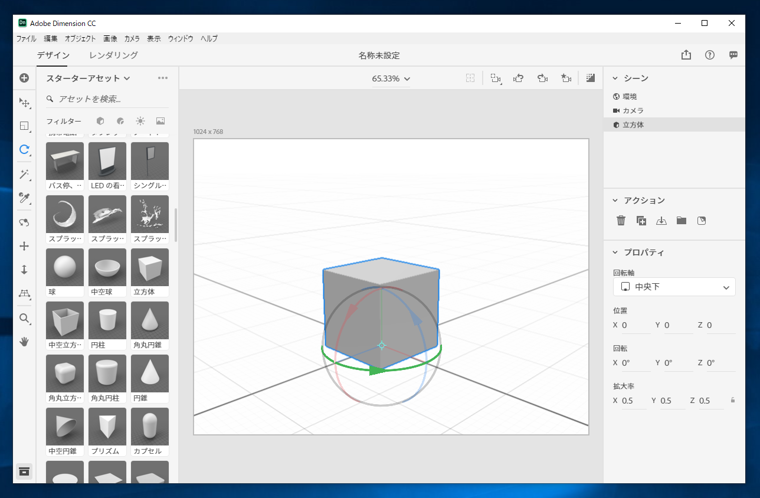Choose the Scale tool below the Select tool

point(24,126)
